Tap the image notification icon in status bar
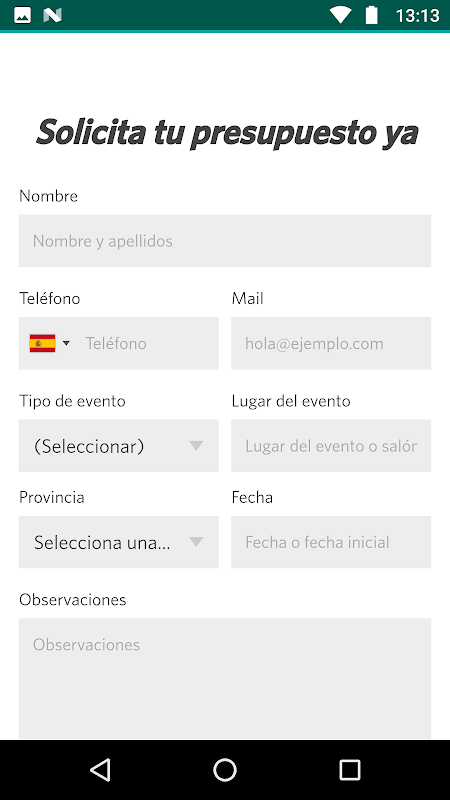The height and width of the screenshot is (800, 450). pyautogui.click(x=22, y=15)
